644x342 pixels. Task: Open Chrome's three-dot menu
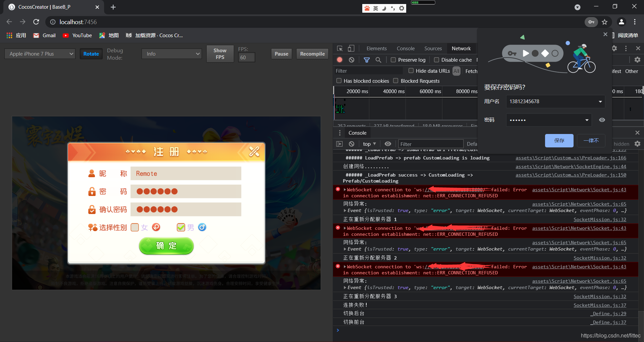click(x=635, y=22)
